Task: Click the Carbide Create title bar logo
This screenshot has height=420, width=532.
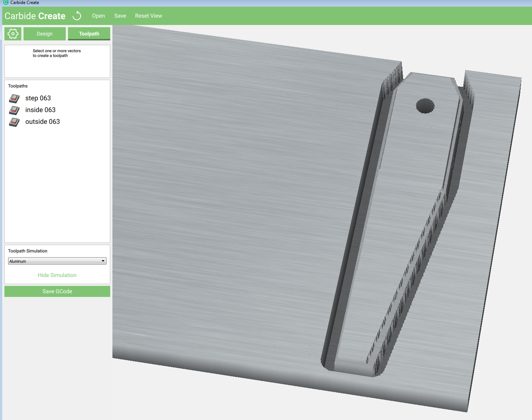Action: click(6, 3)
